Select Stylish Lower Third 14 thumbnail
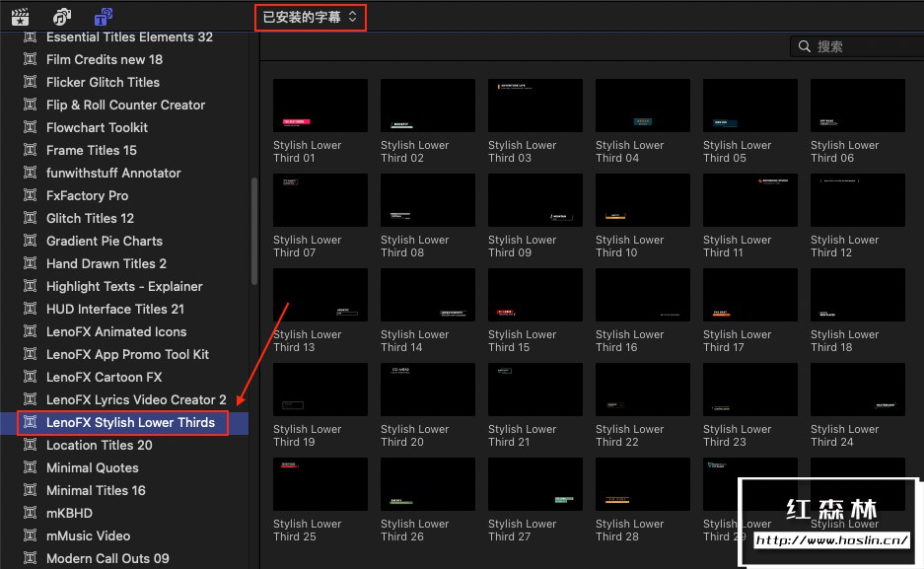 pos(428,295)
